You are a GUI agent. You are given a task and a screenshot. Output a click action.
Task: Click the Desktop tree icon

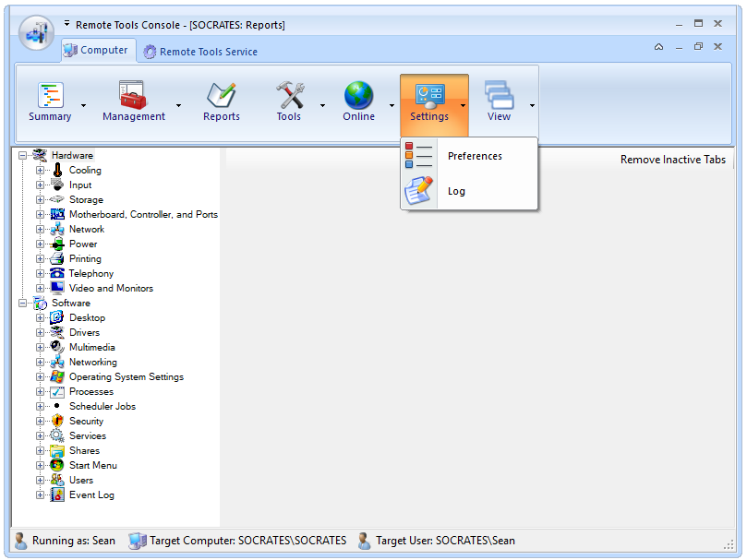57,317
